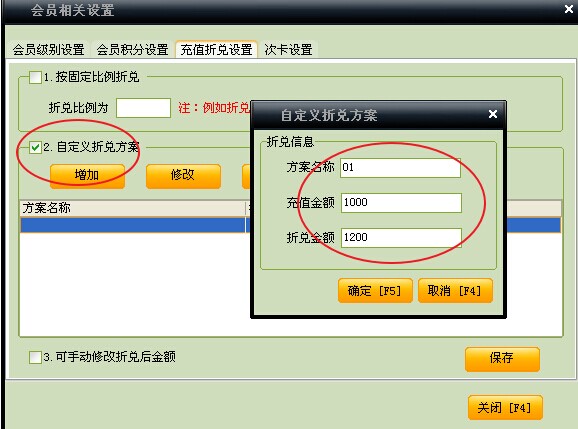Screen dimensions: 578x429
Task: Click the 保存 button
Action: pyautogui.click(x=502, y=359)
